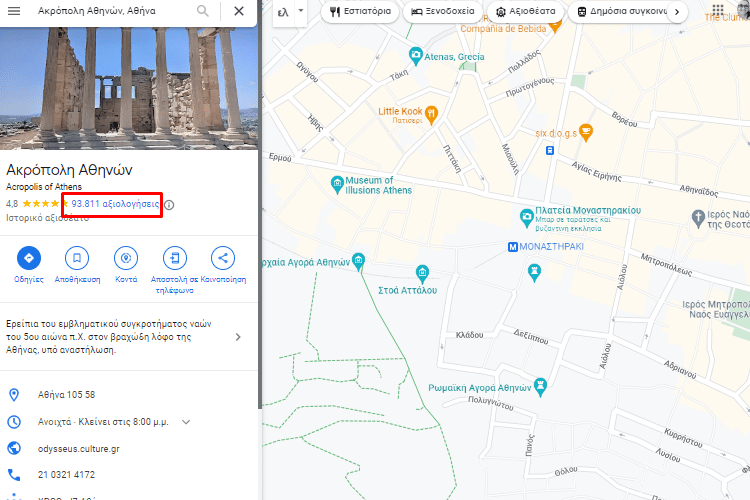Click the Αποστολή σε τηλέφωνο icon
The height and width of the screenshot is (500, 750).
tap(175, 258)
